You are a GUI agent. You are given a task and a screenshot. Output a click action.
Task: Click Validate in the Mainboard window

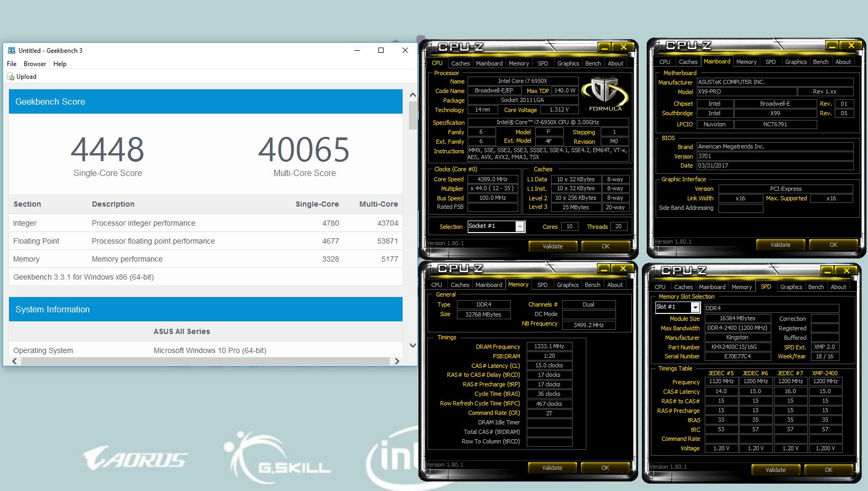[x=780, y=245]
